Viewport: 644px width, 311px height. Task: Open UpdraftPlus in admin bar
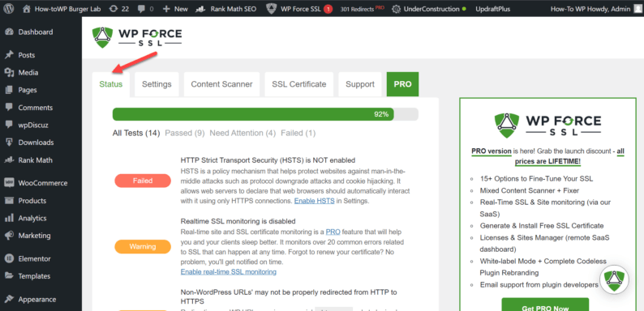coord(493,9)
